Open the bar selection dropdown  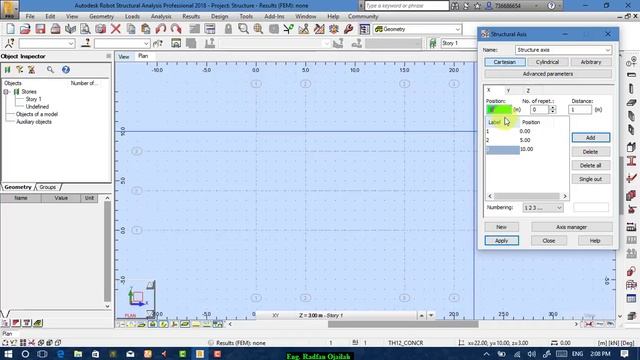tap(146, 43)
